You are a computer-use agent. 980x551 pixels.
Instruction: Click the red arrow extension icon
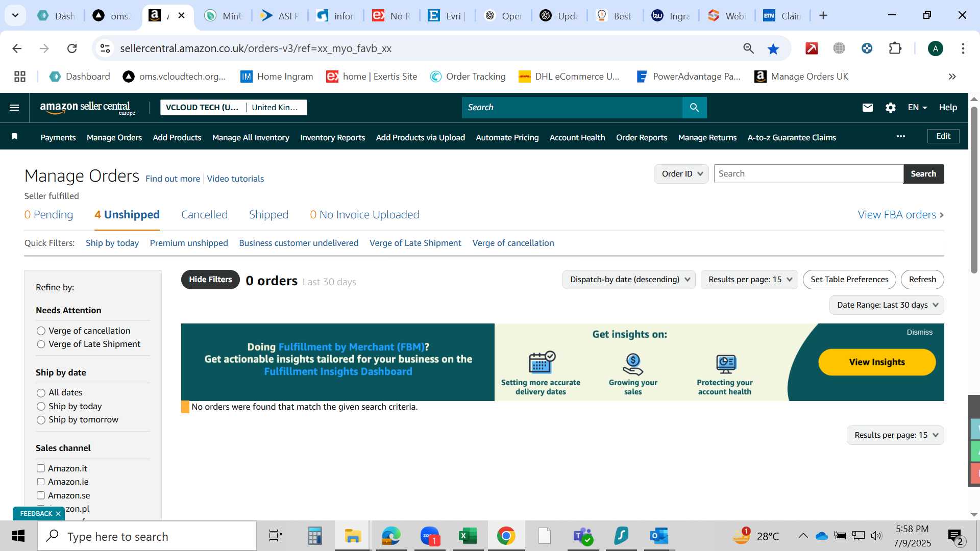click(812, 48)
